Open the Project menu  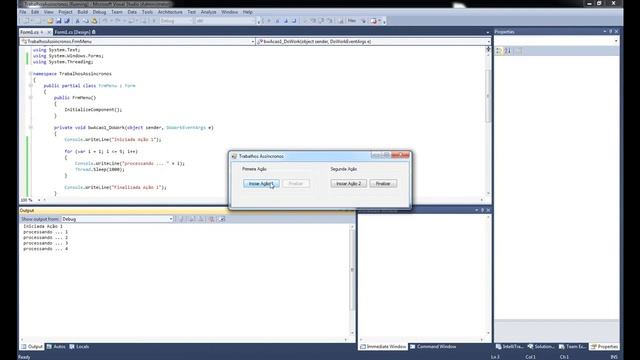pyautogui.click(x=65, y=12)
